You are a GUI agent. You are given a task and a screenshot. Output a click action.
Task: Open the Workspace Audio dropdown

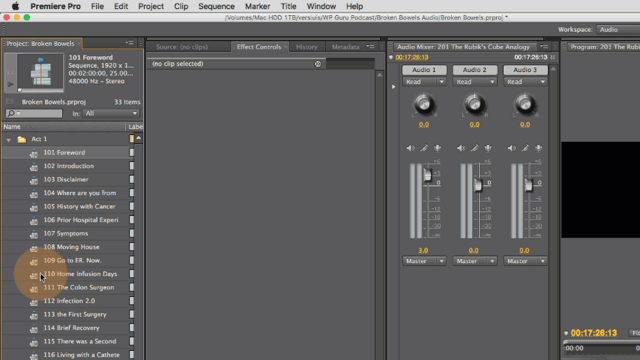[618, 29]
